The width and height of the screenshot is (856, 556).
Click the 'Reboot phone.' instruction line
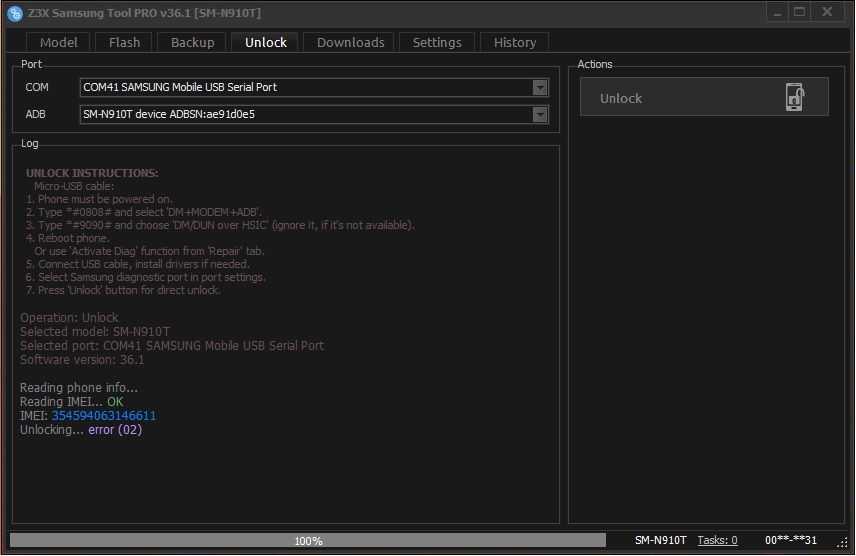(x=68, y=238)
